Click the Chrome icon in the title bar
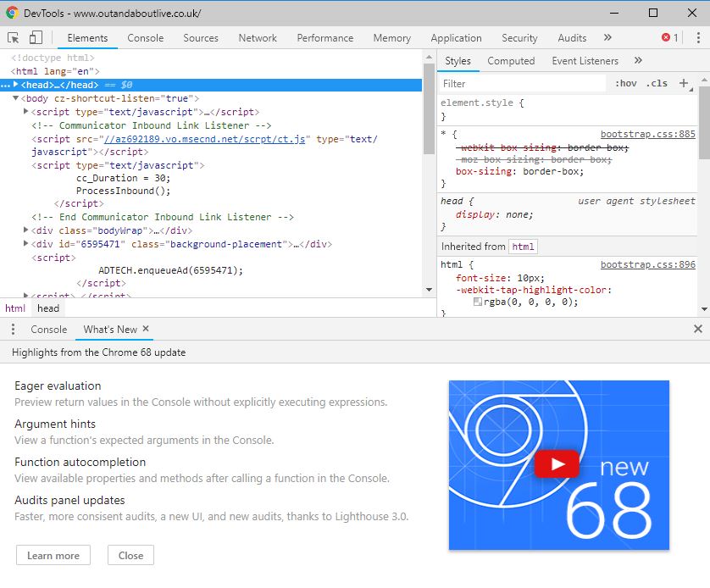The image size is (710, 588). pos(12,13)
